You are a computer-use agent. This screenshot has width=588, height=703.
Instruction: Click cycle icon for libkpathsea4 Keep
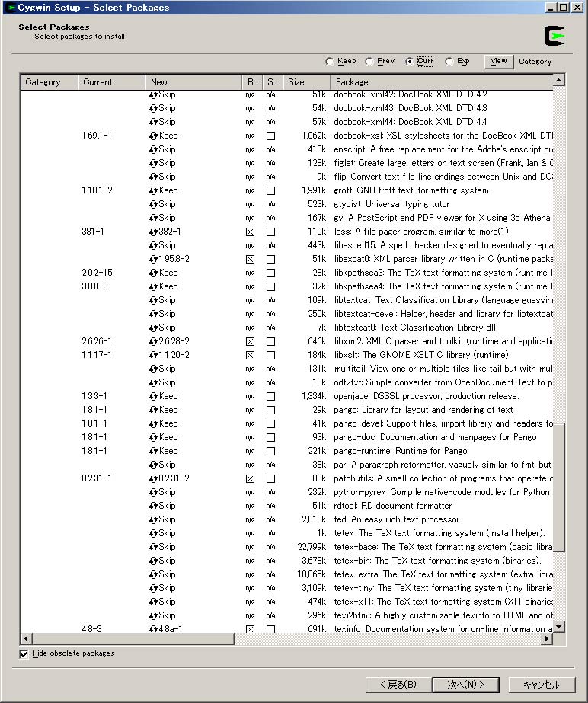153,286
